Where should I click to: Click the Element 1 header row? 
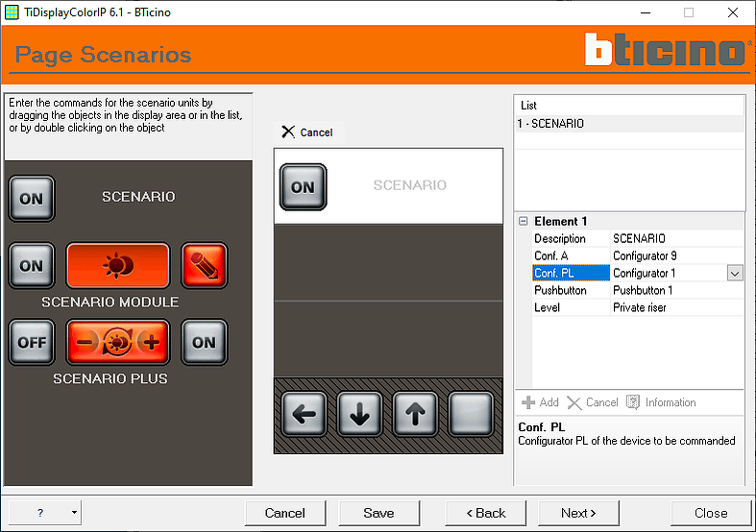tap(629, 221)
